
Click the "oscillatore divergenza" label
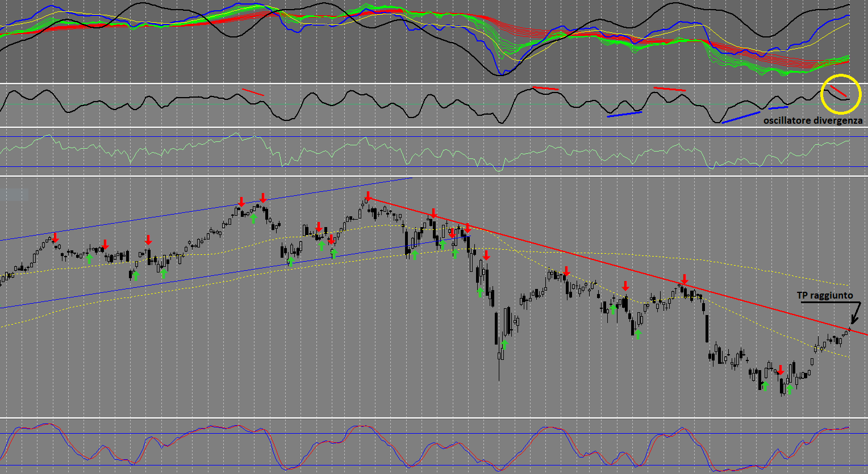[x=813, y=120]
